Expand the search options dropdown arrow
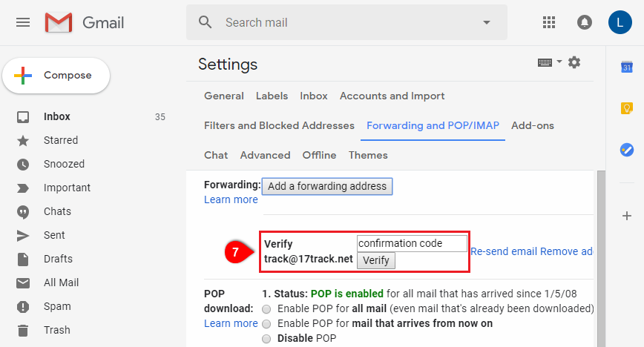Image resolution: width=644 pixels, height=347 pixels. click(x=487, y=22)
